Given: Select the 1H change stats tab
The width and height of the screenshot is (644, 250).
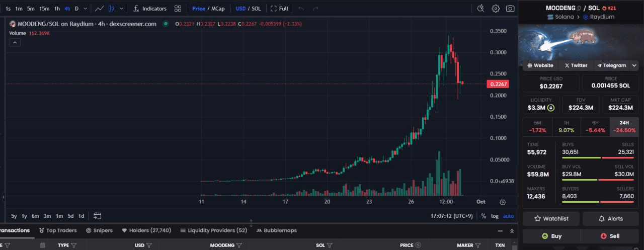Looking at the screenshot, I should point(566,127).
